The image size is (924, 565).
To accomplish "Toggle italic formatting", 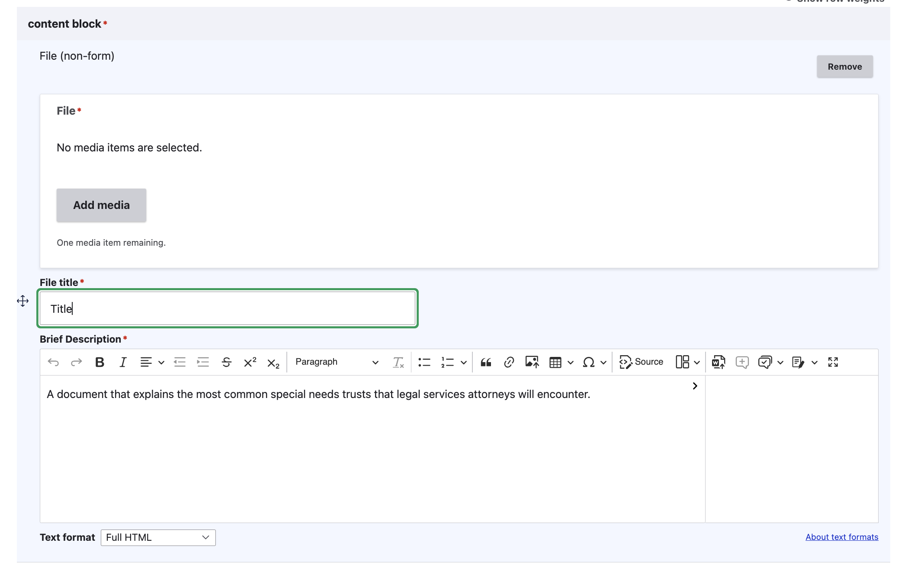I will [123, 362].
